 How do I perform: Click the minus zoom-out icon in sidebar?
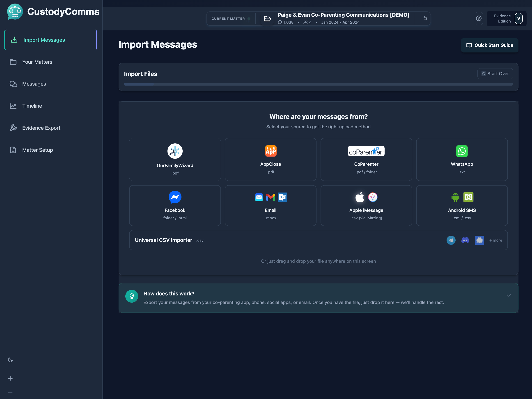coord(10,393)
